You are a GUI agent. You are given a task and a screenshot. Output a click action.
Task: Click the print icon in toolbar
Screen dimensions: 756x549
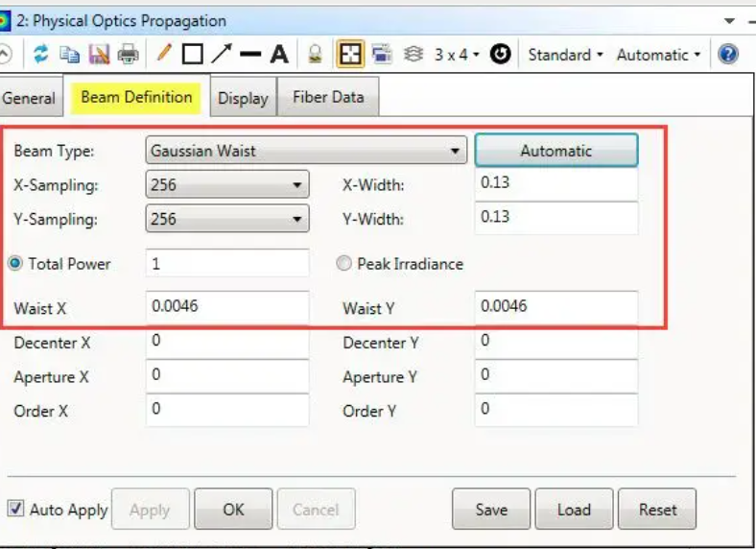[x=128, y=55]
